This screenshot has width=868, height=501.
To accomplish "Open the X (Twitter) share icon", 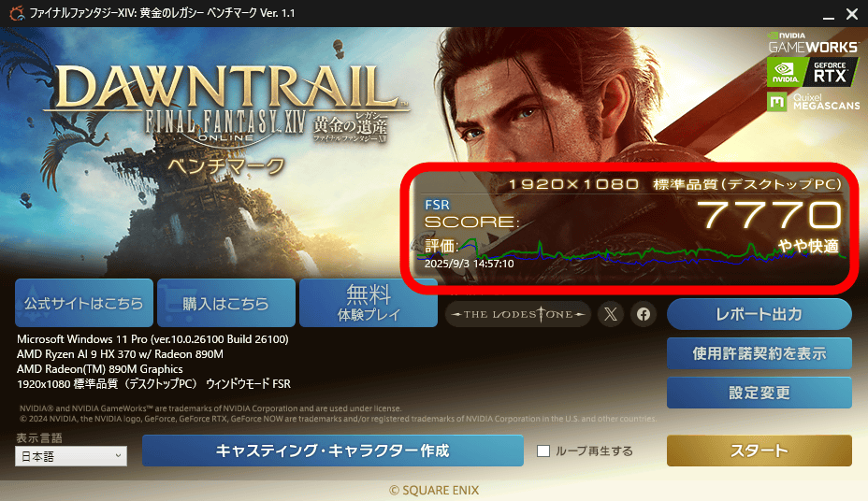I will click(x=611, y=314).
